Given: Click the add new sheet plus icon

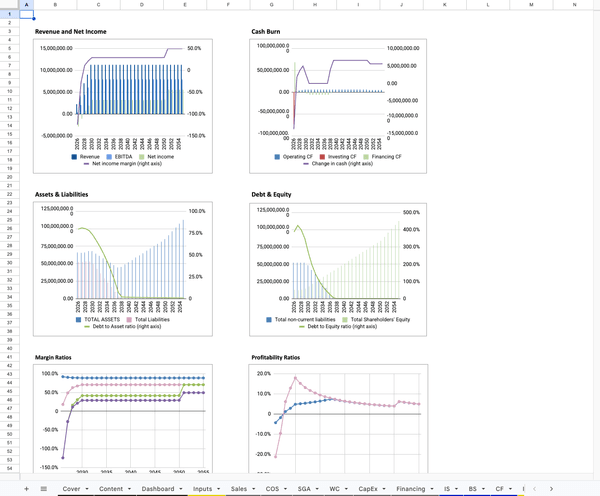Looking at the screenshot, I should tap(26, 488).
